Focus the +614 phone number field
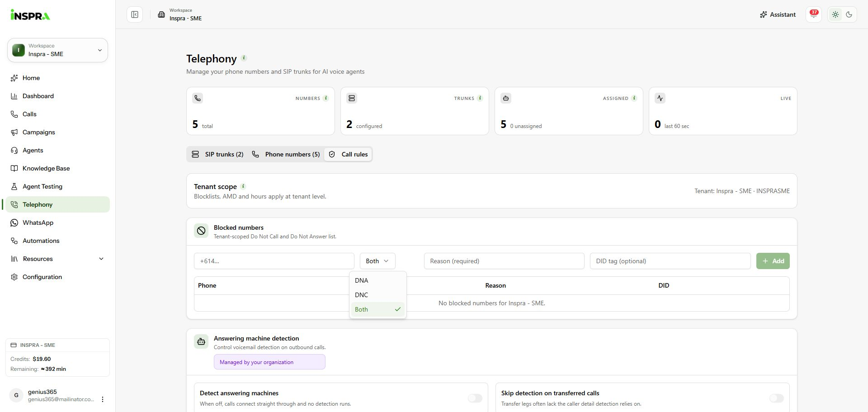 pyautogui.click(x=274, y=261)
